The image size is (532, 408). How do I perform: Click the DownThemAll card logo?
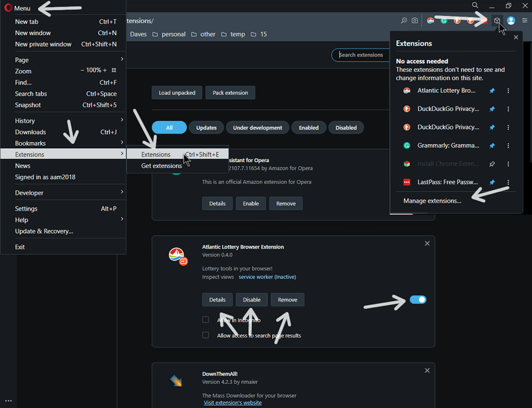click(x=176, y=381)
